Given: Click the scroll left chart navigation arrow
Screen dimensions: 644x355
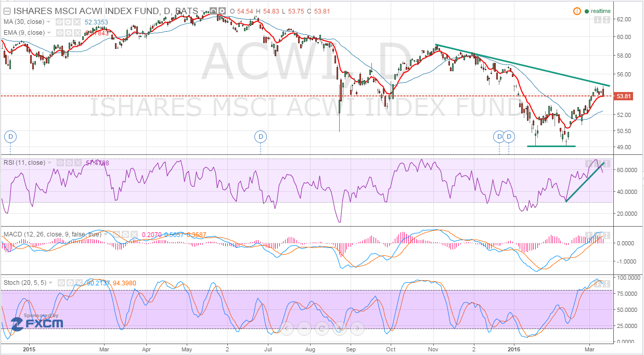Looking at the screenshot, I should 287,328.
